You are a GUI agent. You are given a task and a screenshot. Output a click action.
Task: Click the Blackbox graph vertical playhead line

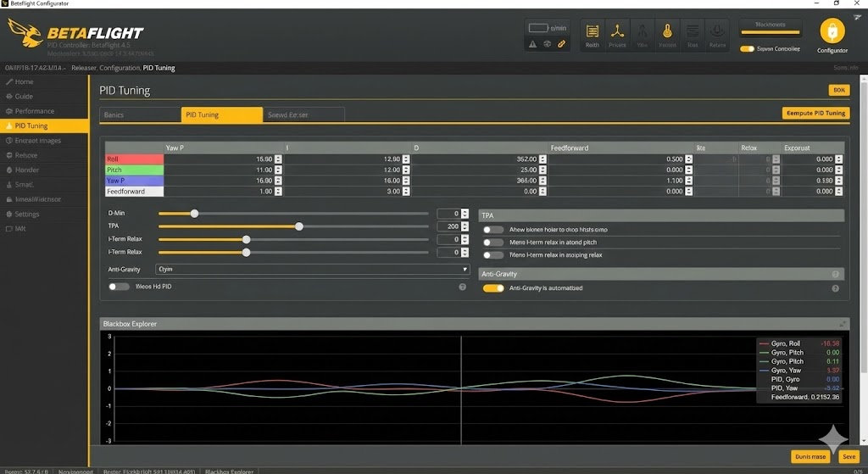[x=461, y=389]
